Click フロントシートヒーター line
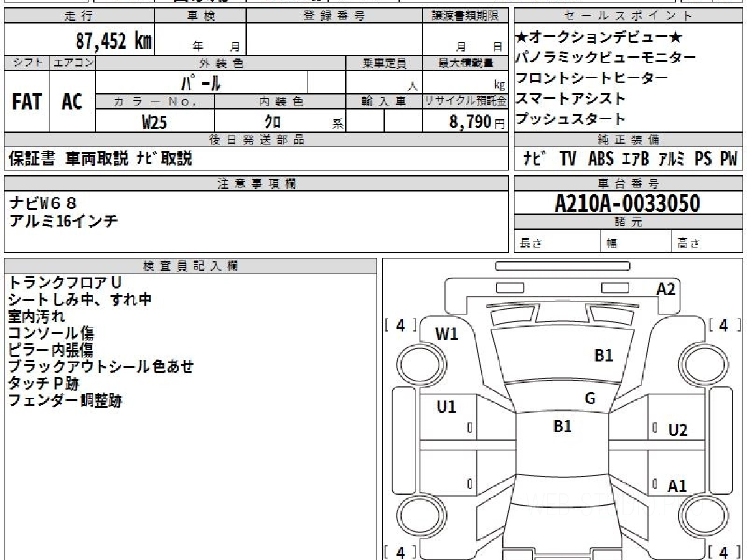This screenshot has height=560, width=747. [x=592, y=78]
